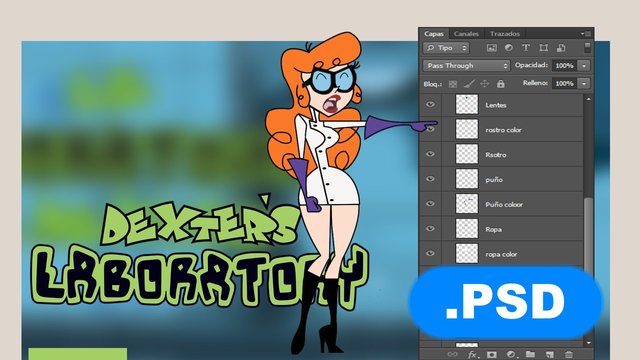
Task: Hide the Puño coloor layer
Action: point(430,204)
